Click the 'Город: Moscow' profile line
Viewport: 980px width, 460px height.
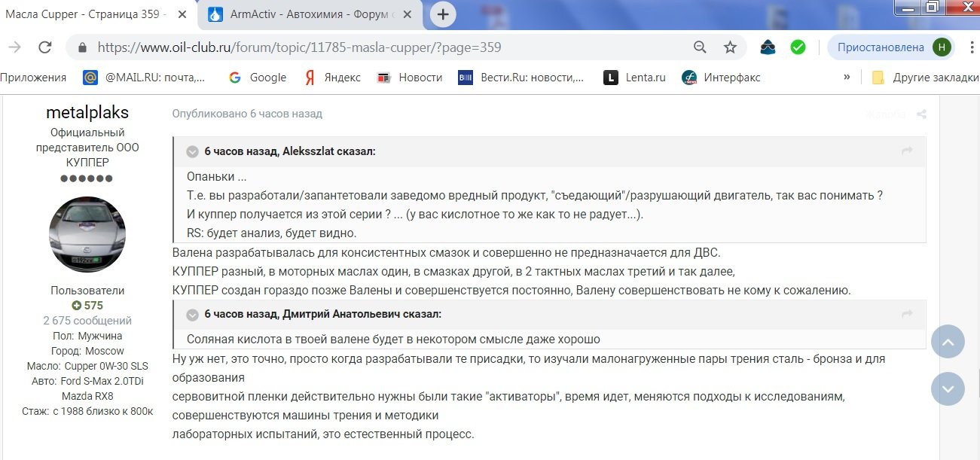tap(87, 351)
